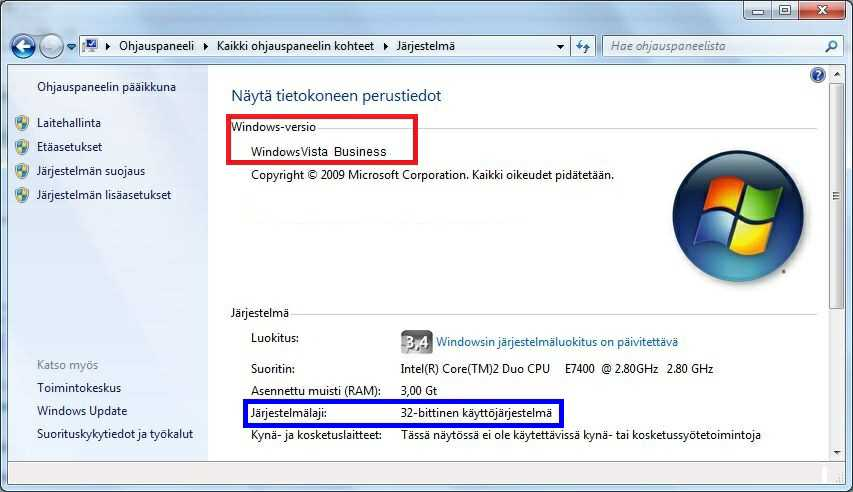853x492 pixels.
Task: Expand the arrow after Ohjauspaneeli breadcrumb
Action: (x=206, y=46)
